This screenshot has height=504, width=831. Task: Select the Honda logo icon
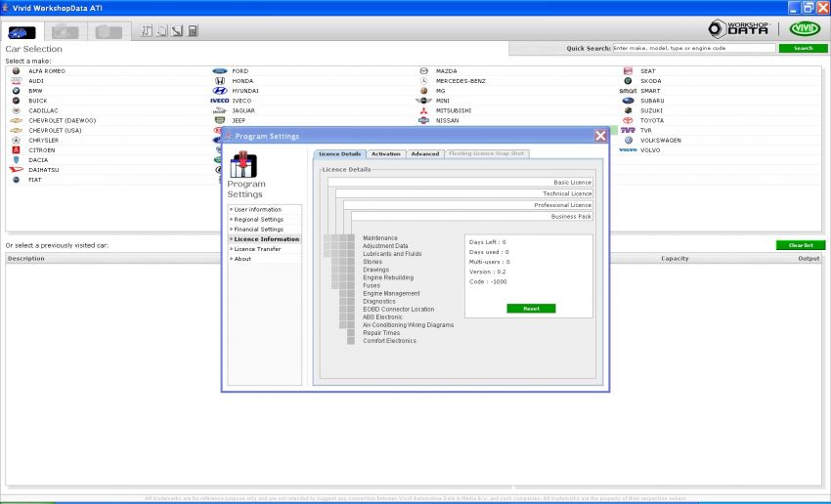[x=219, y=81]
